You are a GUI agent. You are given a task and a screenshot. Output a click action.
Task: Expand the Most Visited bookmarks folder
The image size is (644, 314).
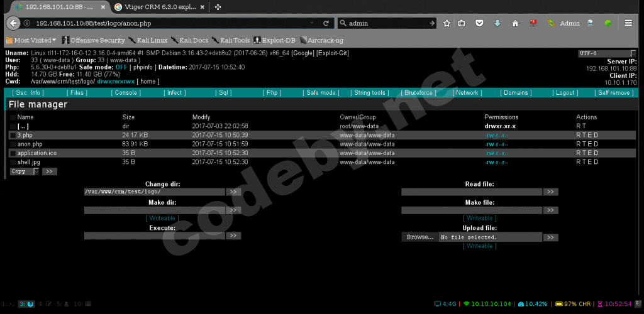click(x=31, y=40)
